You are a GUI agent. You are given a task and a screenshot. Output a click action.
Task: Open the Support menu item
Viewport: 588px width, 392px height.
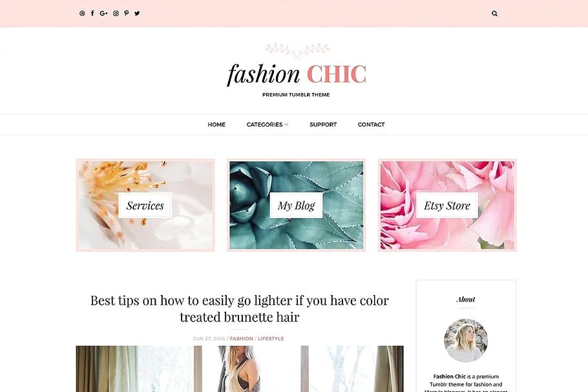pos(323,125)
